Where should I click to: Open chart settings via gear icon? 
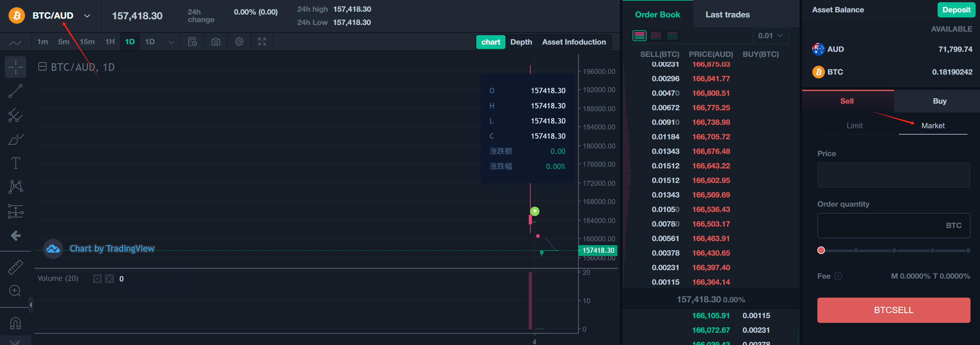tap(239, 42)
